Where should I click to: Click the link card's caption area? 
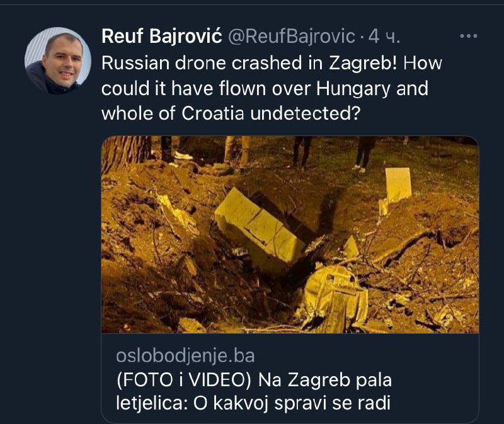[290, 379]
